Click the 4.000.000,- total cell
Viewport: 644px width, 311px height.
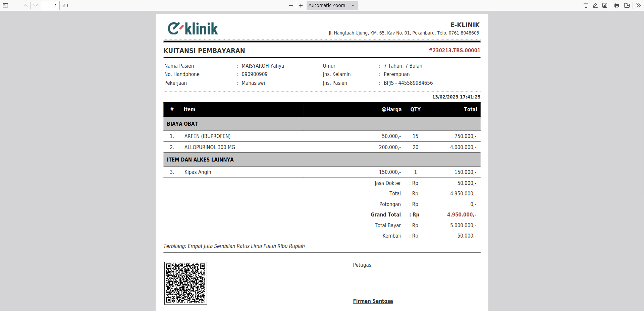tap(463, 147)
